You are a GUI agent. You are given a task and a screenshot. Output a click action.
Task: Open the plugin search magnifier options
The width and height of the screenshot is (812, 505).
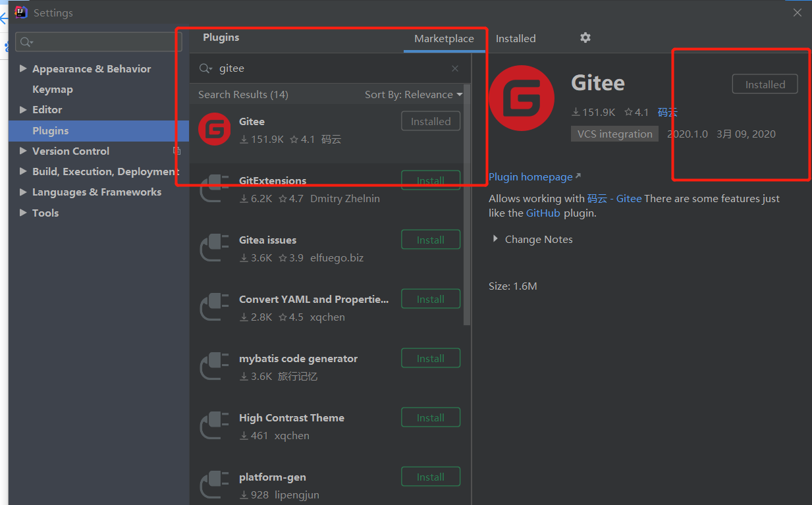click(x=205, y=68)
